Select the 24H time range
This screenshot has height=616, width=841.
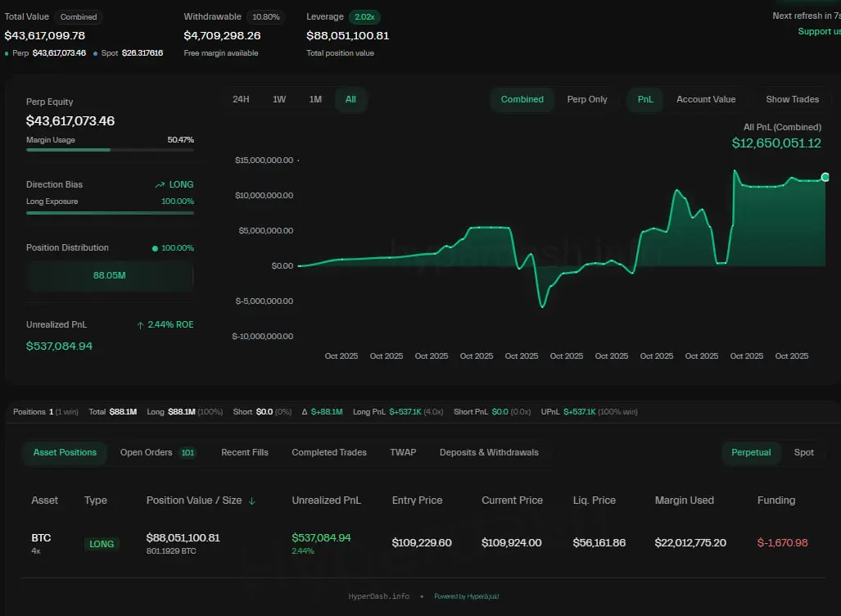point(241,100)
